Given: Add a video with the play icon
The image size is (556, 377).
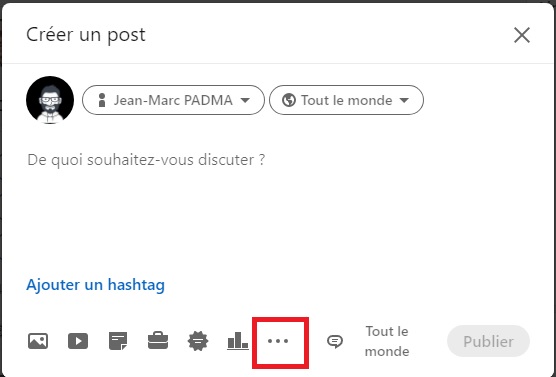Looking at the screenshot, I should 78,341.
